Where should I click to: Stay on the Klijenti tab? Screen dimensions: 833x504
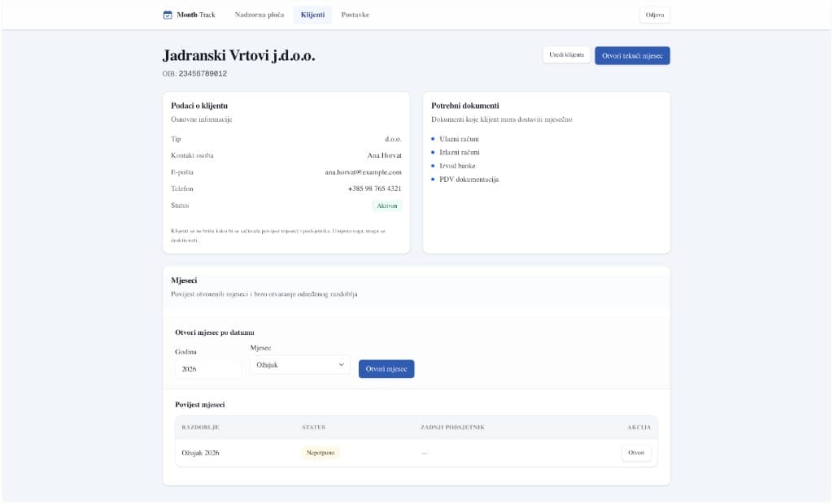312,14
